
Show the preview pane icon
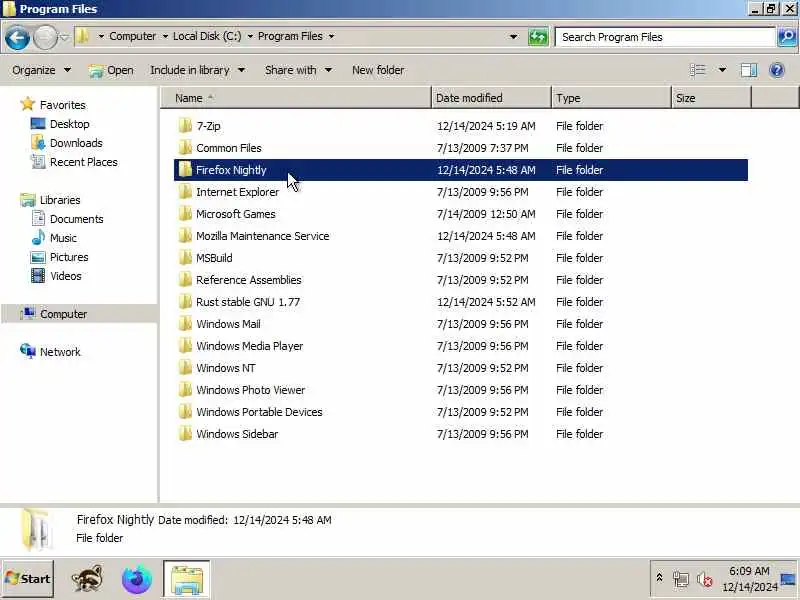click(x=748, y=70)
